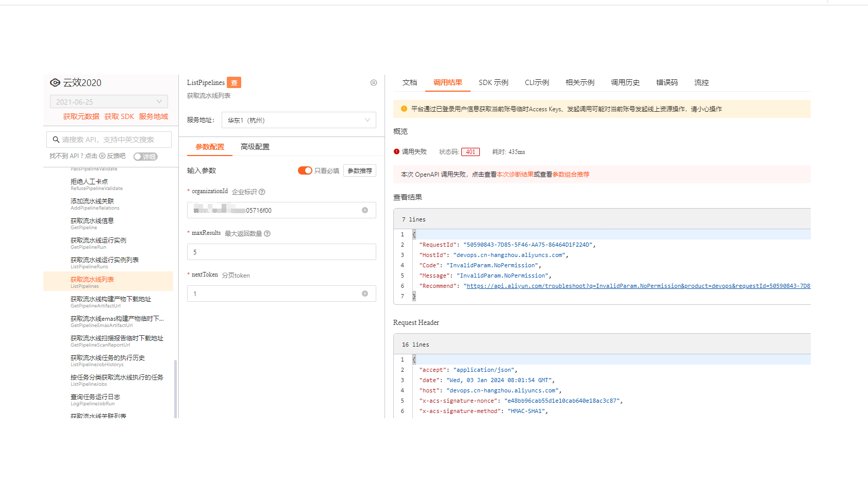Click the feedback face icon in ListPipelines header
Viewport: 868px width, 481px height.
tap(374, 82)
